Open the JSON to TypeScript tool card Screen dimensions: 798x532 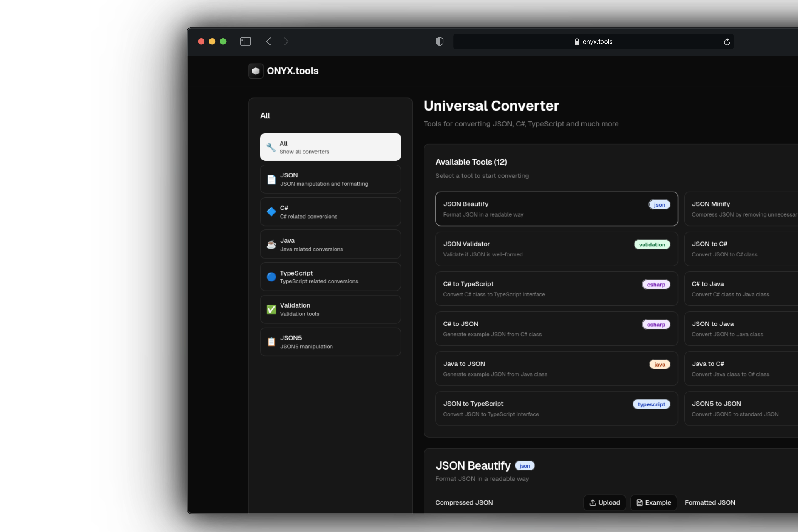556,408
